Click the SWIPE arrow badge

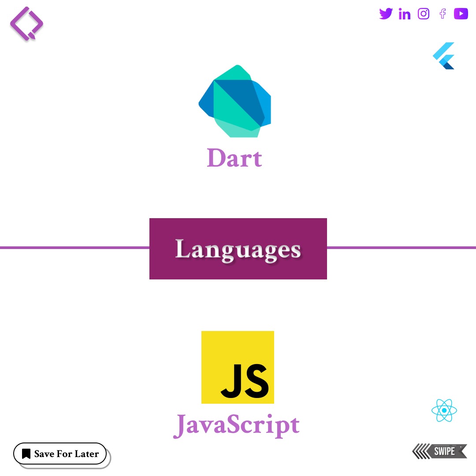coord(439,451)
